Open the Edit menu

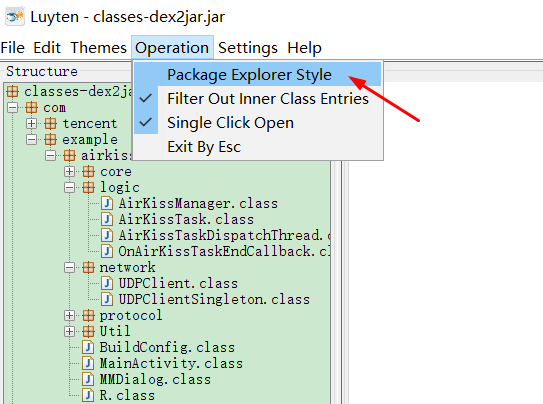click(47, 47)
